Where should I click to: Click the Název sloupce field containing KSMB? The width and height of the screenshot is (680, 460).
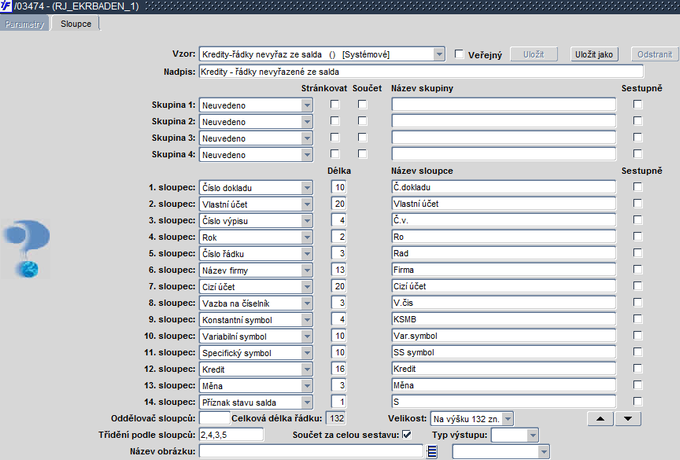[503, 319]
